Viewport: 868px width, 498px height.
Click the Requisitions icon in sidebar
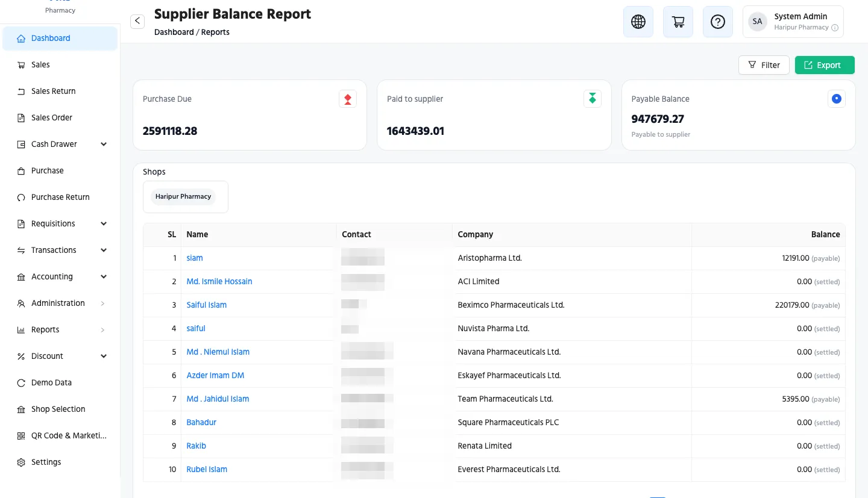coord(21,224)
